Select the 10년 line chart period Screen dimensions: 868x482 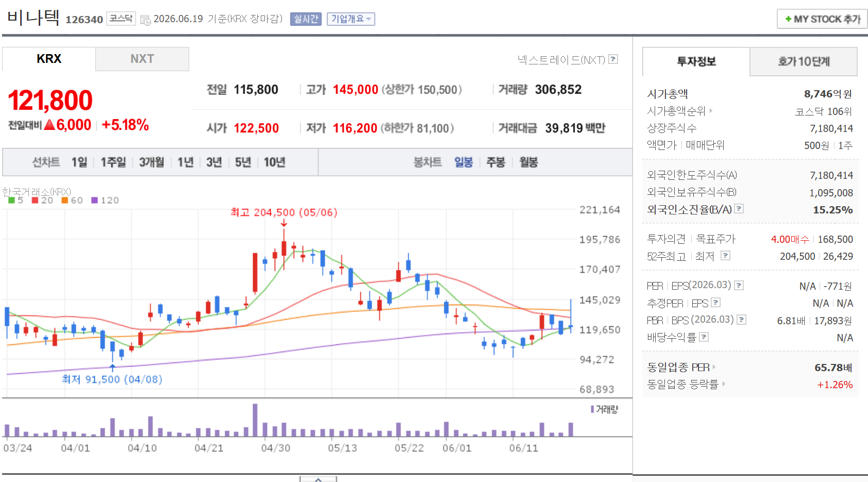pos(275,162)
